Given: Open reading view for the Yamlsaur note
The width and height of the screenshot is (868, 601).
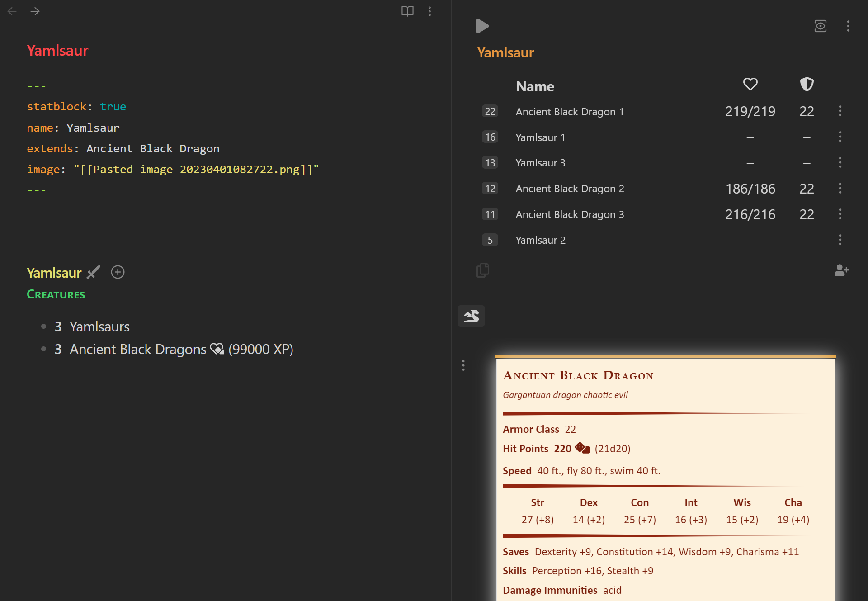Looking at the screenshot, I should pos(407,11).
